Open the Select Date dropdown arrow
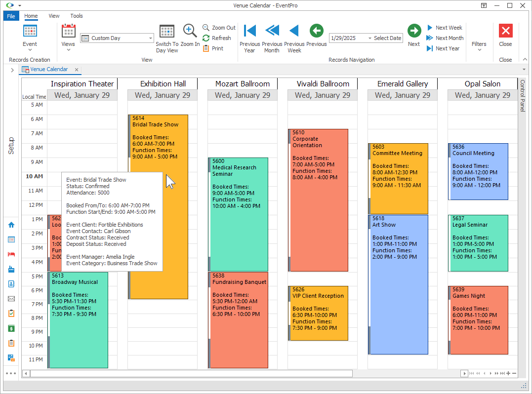Viewport: 532px width, 394px height. coord(370,39)
